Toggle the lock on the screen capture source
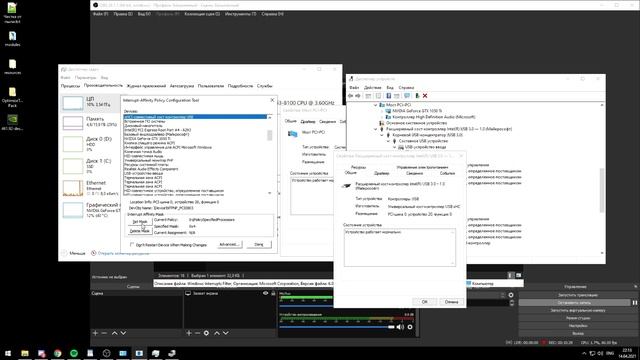640x360 pixels. tap(273, 293)
